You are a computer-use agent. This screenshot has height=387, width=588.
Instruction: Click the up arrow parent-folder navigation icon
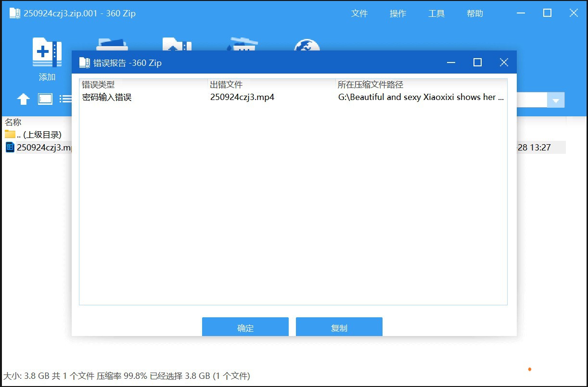pyautogui.click(x=23, y=99)
